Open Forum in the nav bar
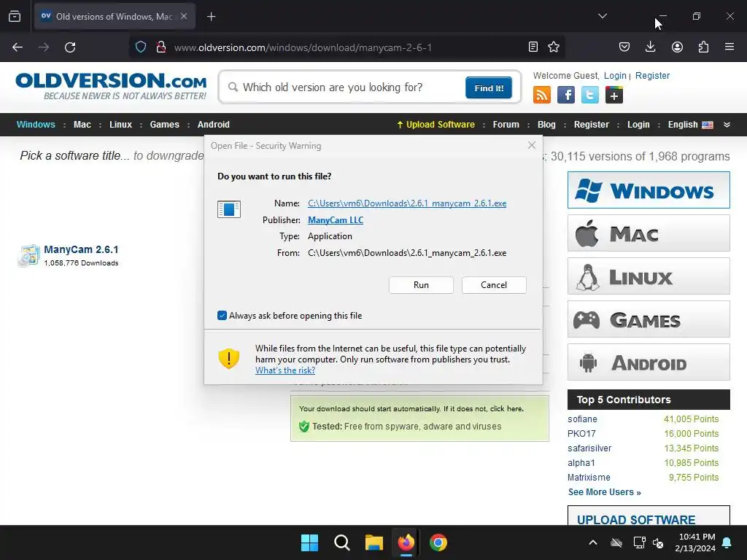 (x=506, y=124)
